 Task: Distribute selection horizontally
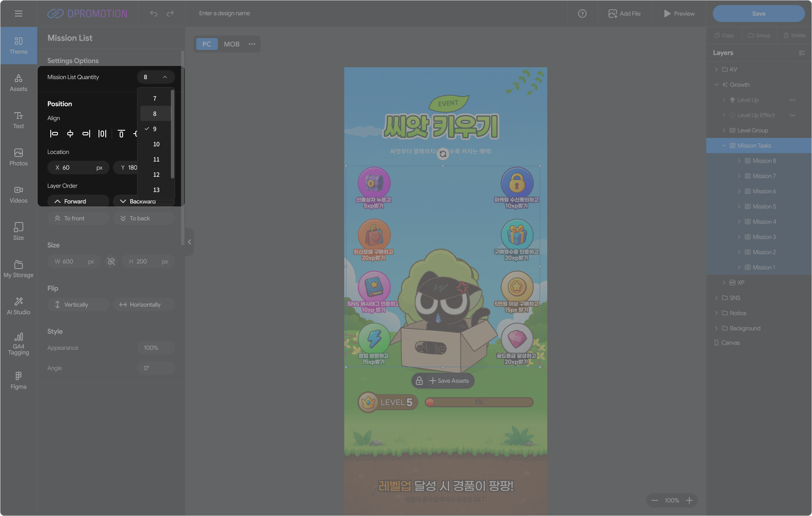point(102,134)
